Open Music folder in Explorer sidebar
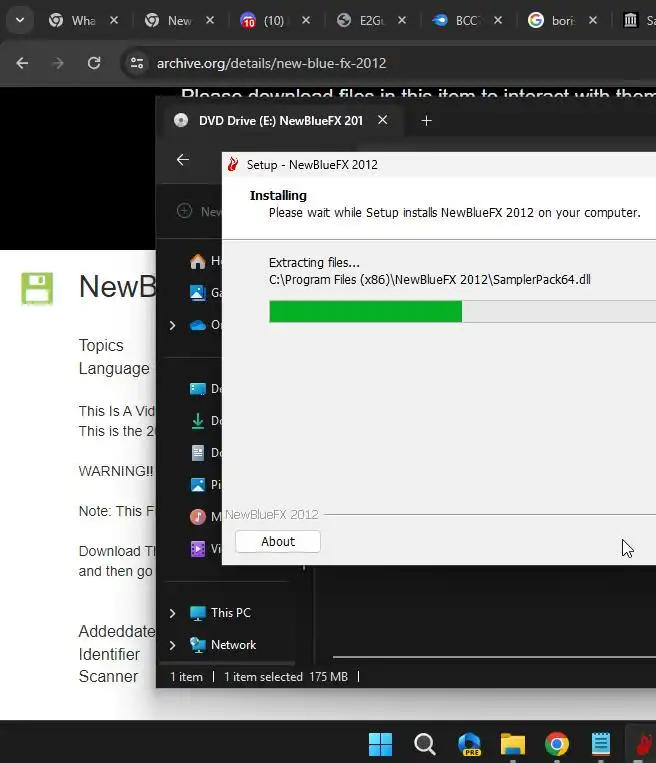Screen dimensions: 656x763 [204, 516]
